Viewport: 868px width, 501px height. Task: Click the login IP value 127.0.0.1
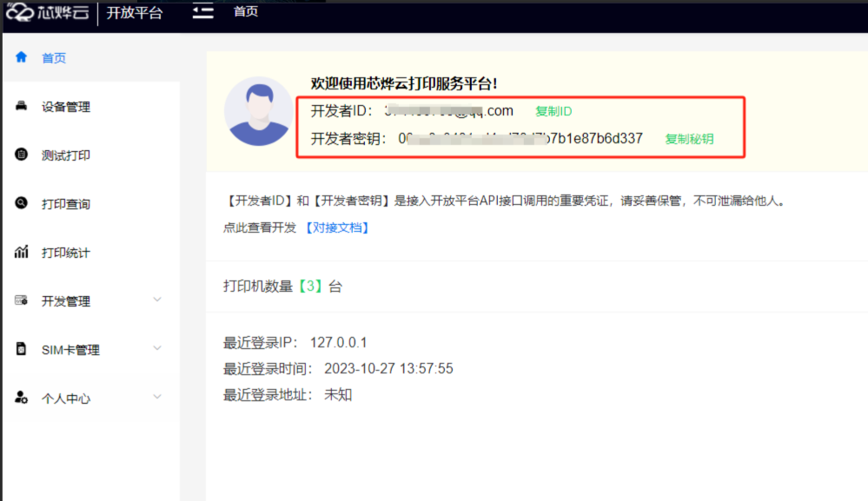(x=338, y=343)
